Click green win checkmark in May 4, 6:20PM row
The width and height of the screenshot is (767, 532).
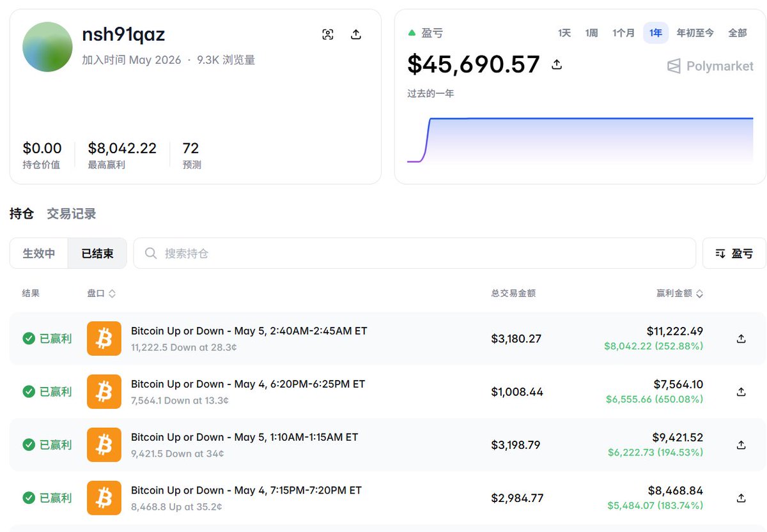(x=29, y=391)
